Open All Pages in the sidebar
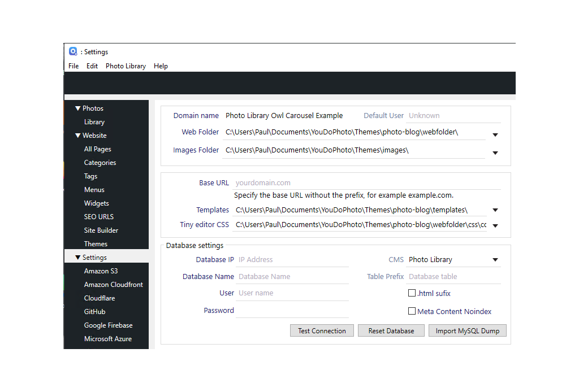The width and height of the screenshot is (579, 392). point(97,149)
